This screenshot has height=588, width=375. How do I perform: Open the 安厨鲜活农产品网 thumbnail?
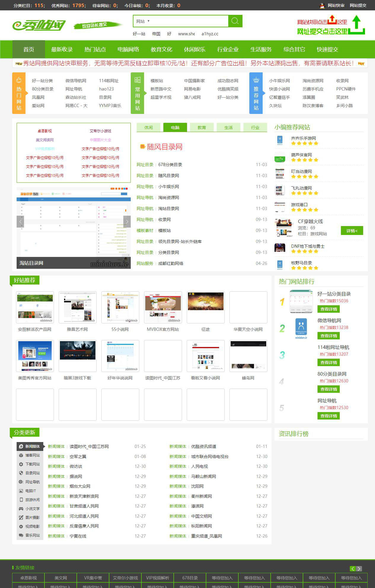(35, 307)
